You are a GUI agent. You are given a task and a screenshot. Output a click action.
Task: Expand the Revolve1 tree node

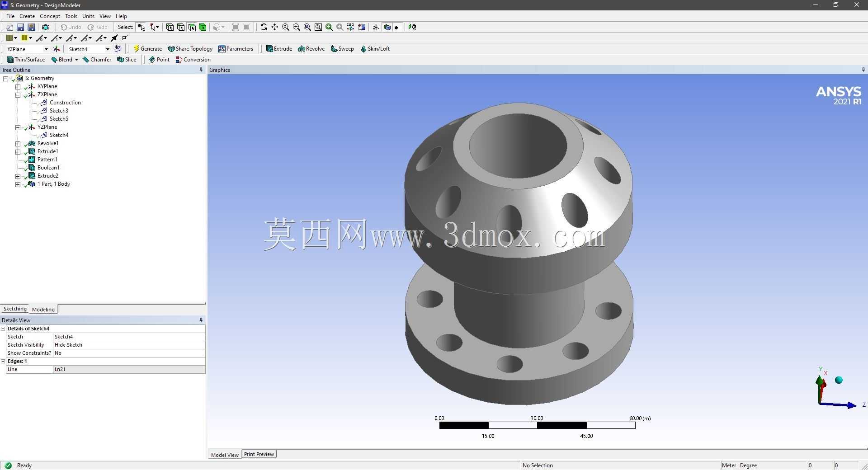(x=18, y=143)
